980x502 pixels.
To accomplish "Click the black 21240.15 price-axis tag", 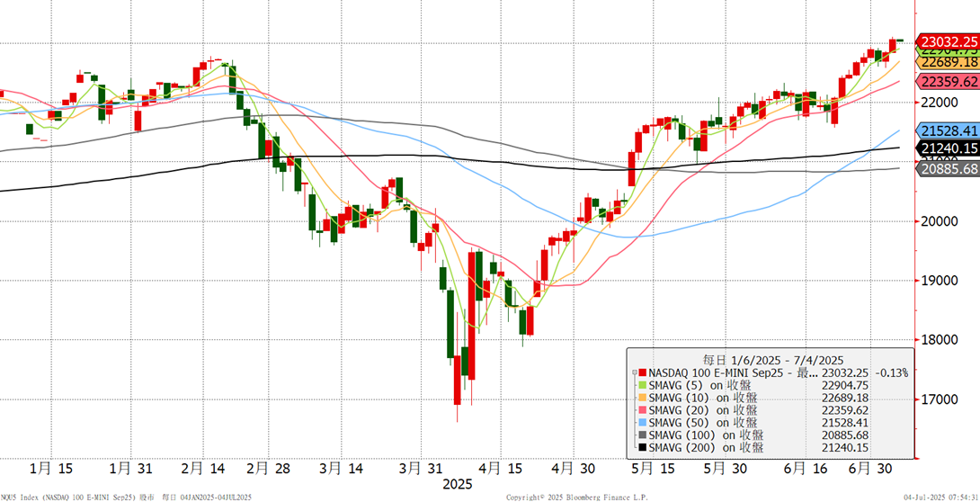I will [x=949, y=148].
